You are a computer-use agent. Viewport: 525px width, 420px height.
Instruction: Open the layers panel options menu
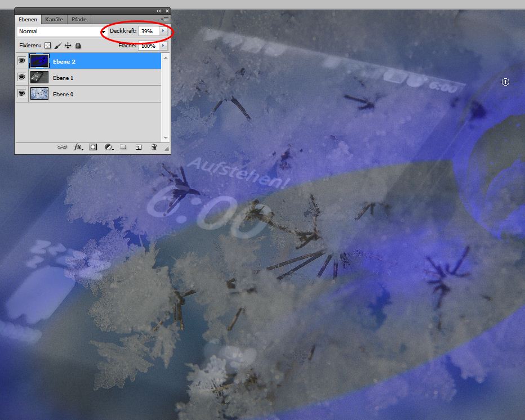coord(164,19)
